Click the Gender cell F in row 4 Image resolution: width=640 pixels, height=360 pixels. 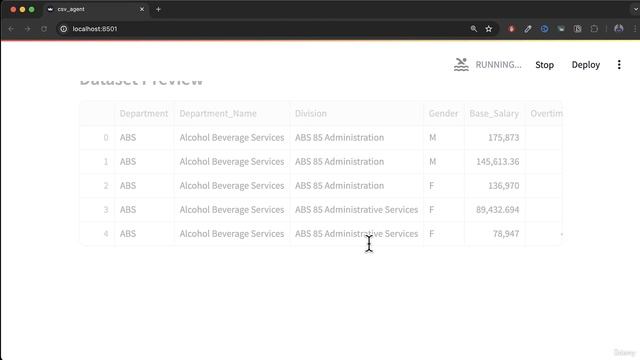[x=444, y=234]
